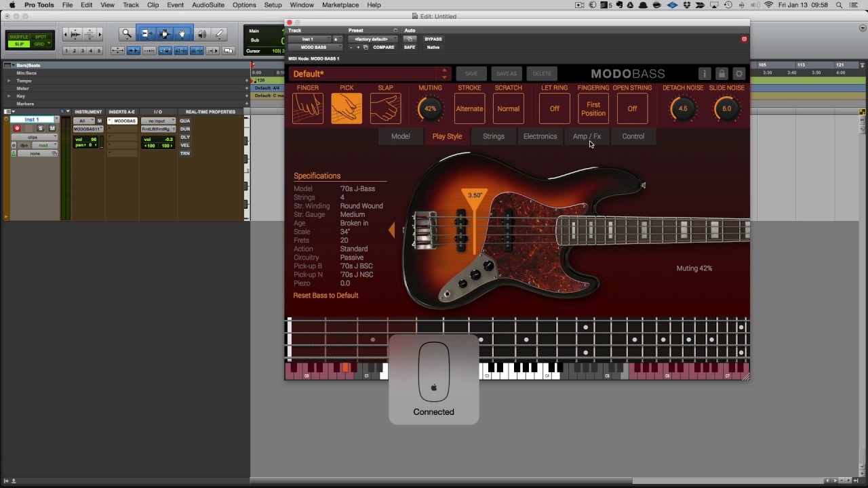This screenshot has width=868, height=488.
Task: Click the Wi-Fi icon in menu bar
Action: [x=768, y=5]
